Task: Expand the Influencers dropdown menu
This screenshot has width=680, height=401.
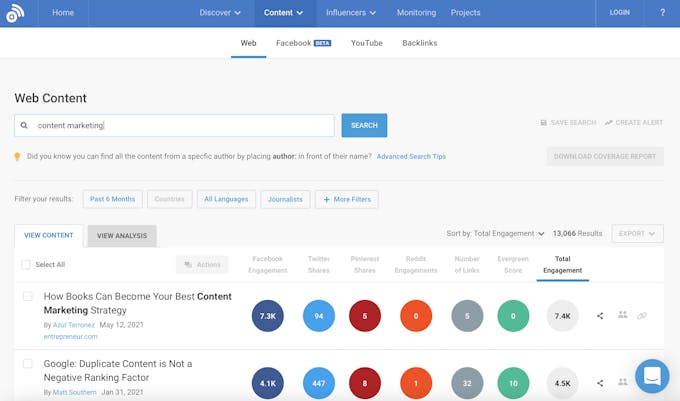Action: click(351, 13)
